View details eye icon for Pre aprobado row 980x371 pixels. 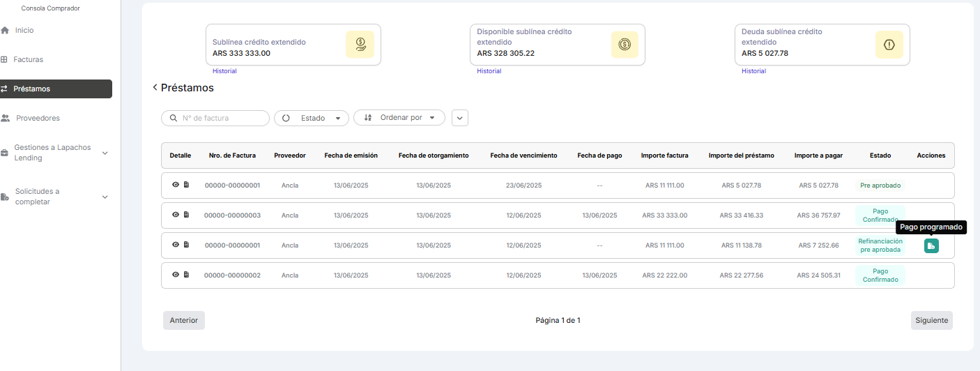176,185
